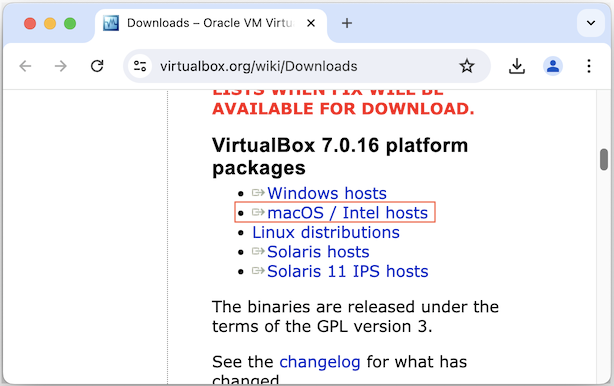Viewport: 614px width, 386px height.
Task: Click the browser back arrow
Action: [25, 66]
